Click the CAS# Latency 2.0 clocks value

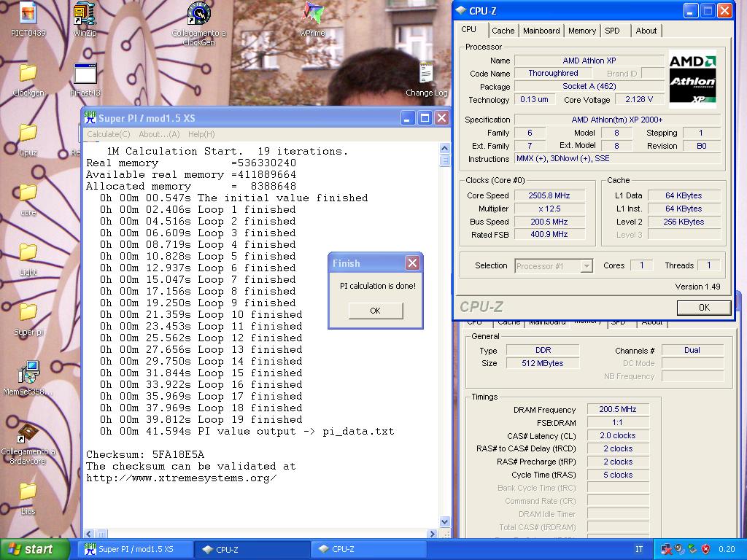pyautogui.click(x=618, y=435)
